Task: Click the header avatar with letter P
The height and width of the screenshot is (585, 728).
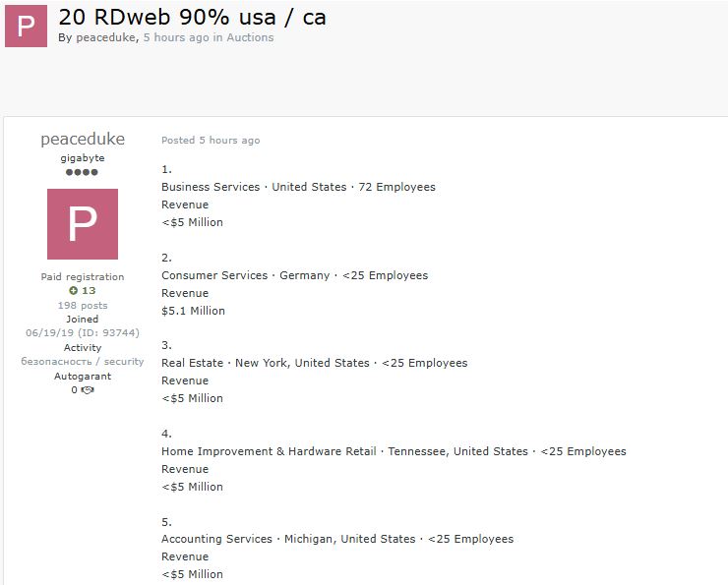Action: click(26, 27)
